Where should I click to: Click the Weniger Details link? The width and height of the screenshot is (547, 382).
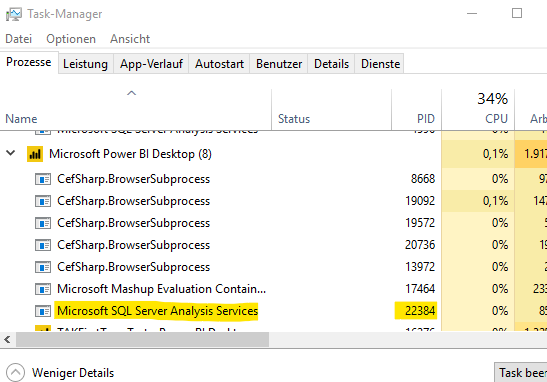(73, 373)
